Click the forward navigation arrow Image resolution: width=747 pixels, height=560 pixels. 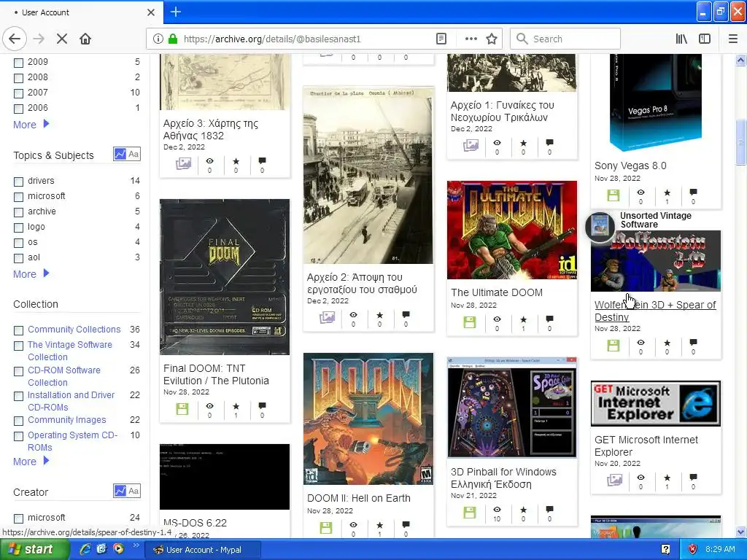point(39,39)
